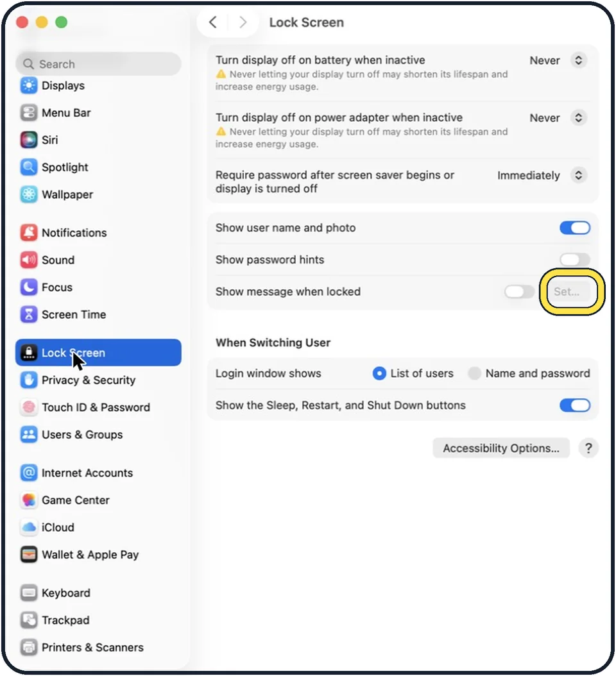
Task: Select Name and password radio button
Action: tap(474, 373)
